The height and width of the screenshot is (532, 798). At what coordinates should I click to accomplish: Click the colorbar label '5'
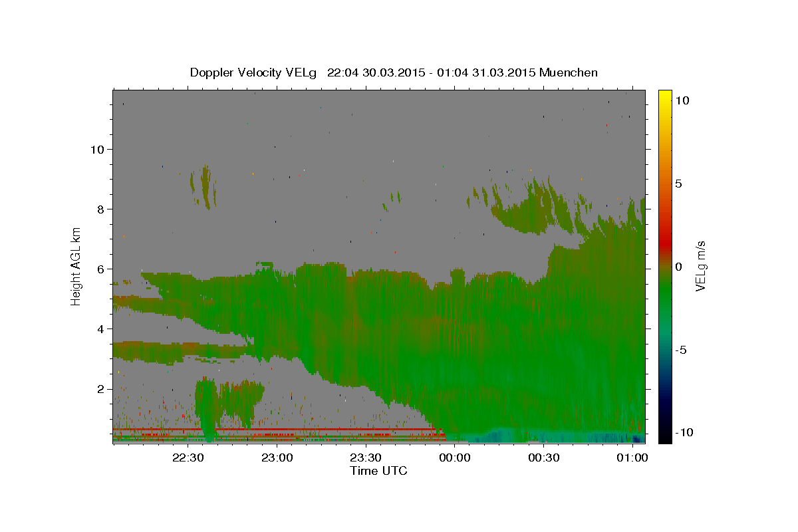click(679, 184)
